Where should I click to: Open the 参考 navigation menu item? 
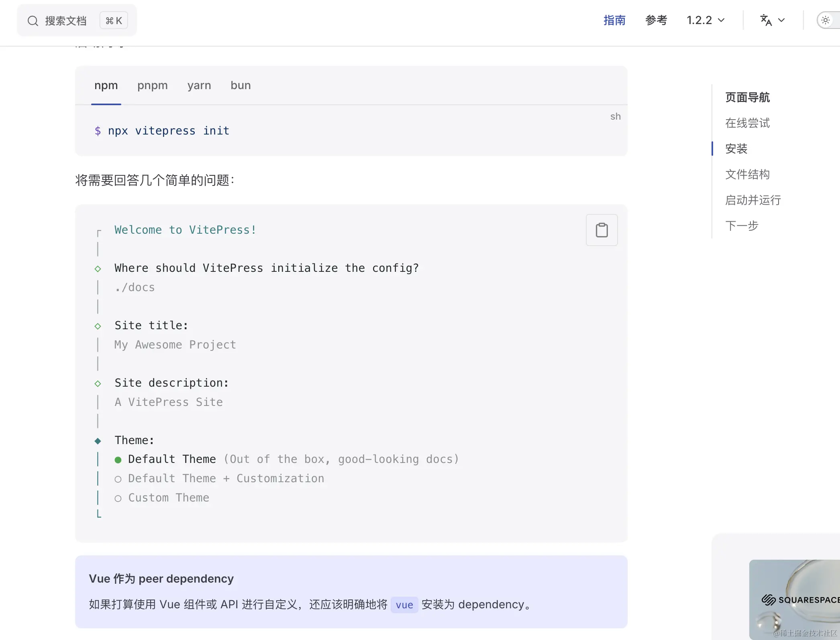(656, 20)
